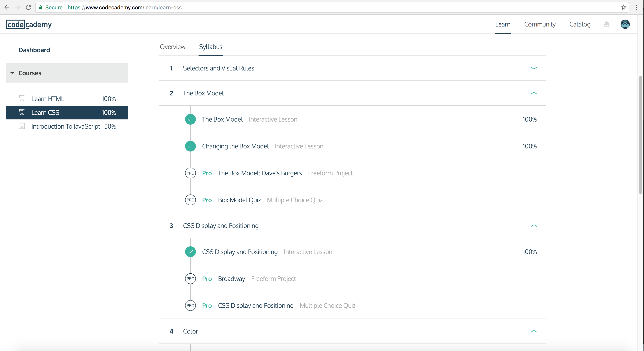Viewport: 644px width, 351px height.
Task: Click section title Selectors and Visual Rules
Action: (219, 68)
